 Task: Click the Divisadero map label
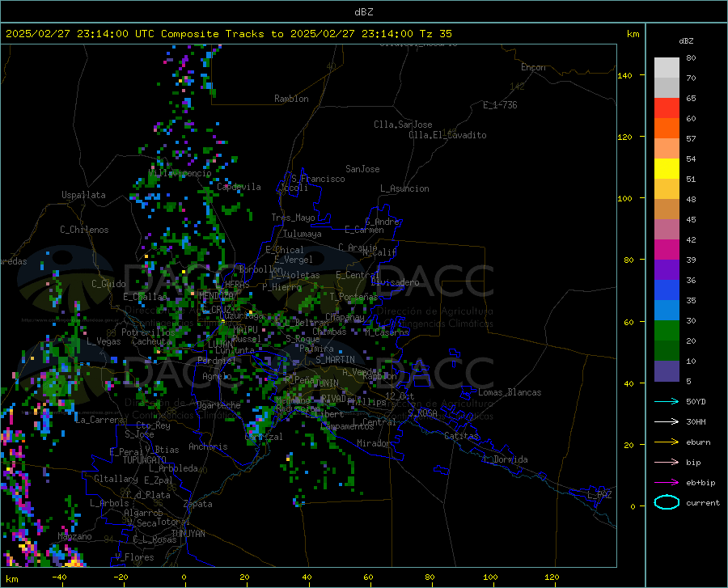pyautogui.click(x=395, y=282)
